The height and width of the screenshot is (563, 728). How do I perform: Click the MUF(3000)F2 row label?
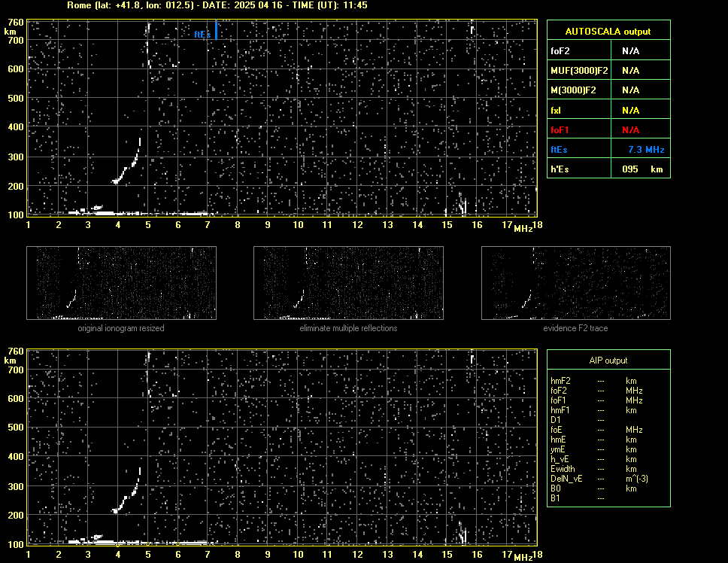[579, 71]
